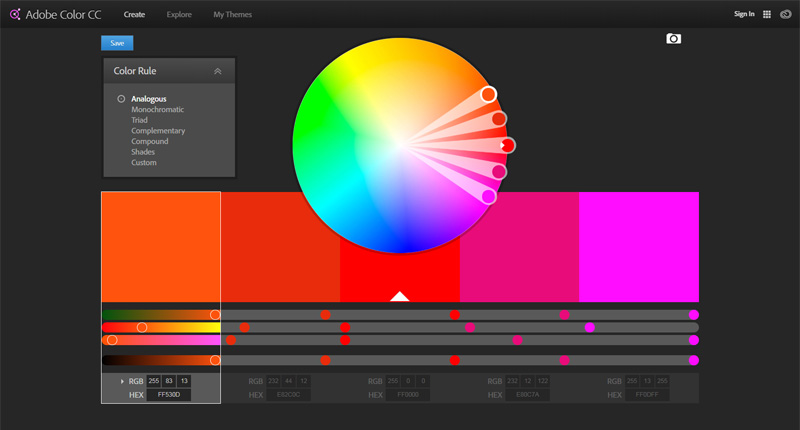Click the HEX field showing E82C0C

(288, 395)
